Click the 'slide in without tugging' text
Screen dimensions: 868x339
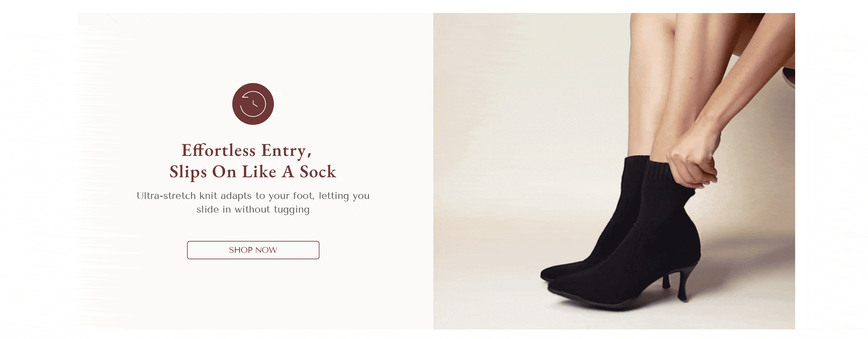pyautogui.click(x=253, y=209)
